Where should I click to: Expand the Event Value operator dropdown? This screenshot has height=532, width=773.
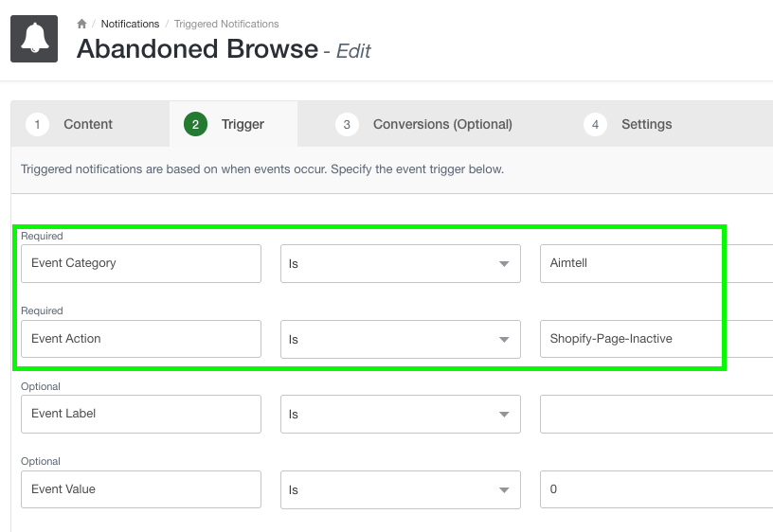401,489
